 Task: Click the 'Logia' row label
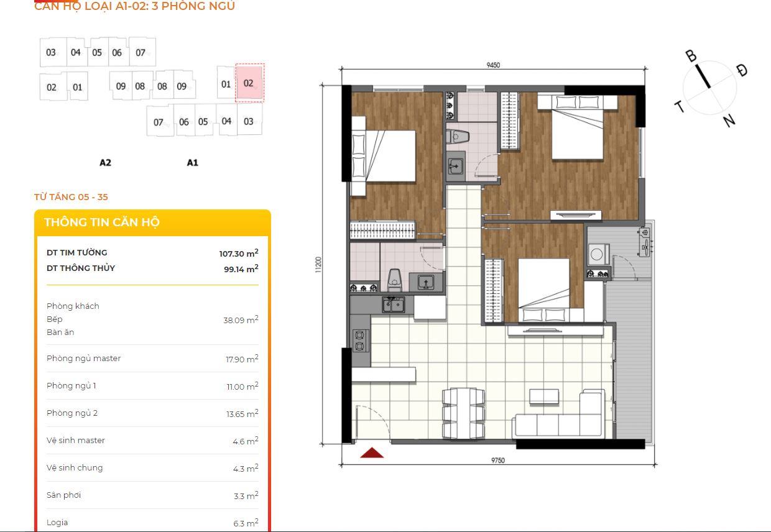pyautogui.click(x=57, y=523)
